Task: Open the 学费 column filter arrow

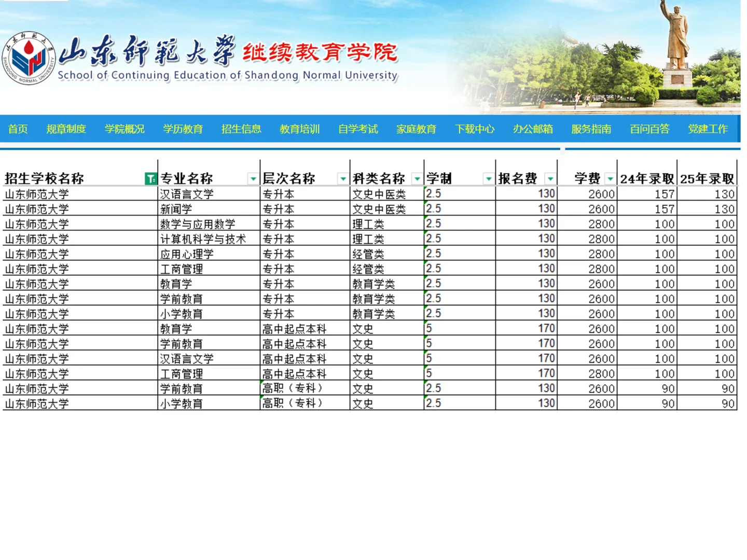Action: pyautogui.click(x=610, y=178)
